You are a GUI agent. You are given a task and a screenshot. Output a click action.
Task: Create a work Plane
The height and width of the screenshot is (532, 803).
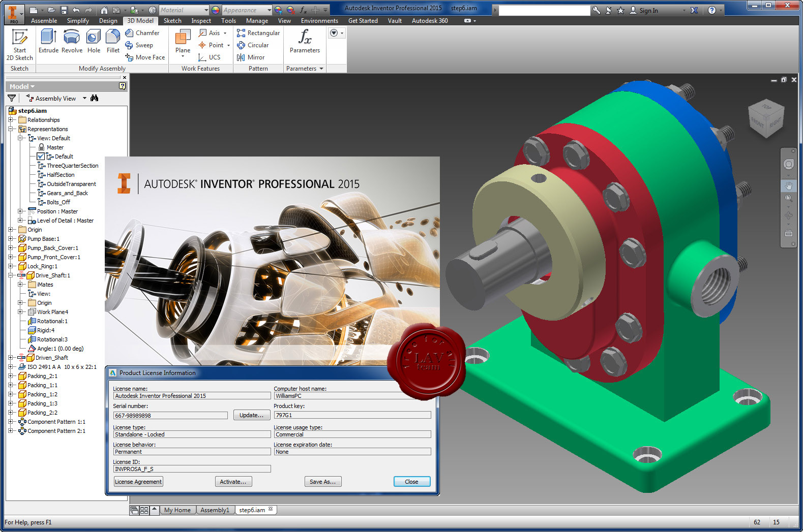pos(183,43)
